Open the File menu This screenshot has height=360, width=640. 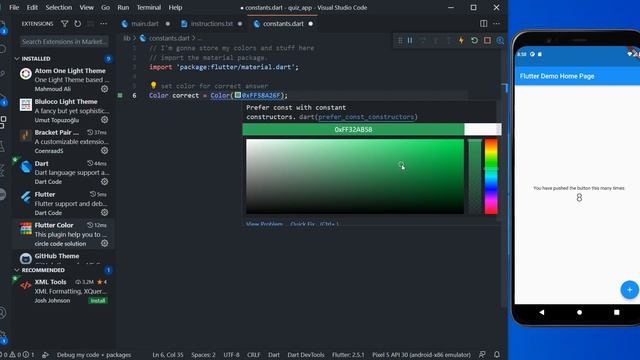tap(14, 7)
